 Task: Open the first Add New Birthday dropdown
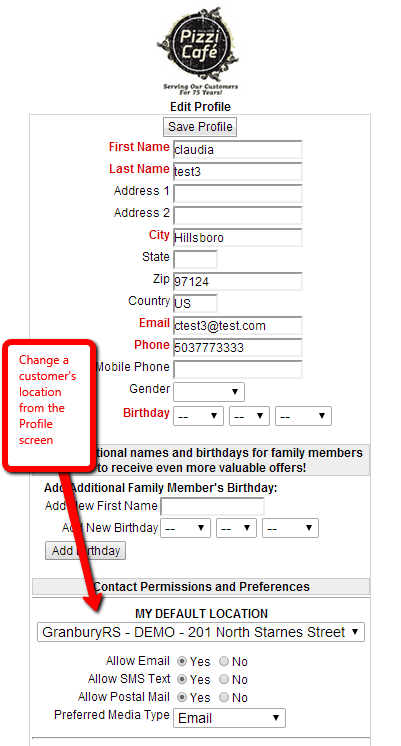[186, 528]
